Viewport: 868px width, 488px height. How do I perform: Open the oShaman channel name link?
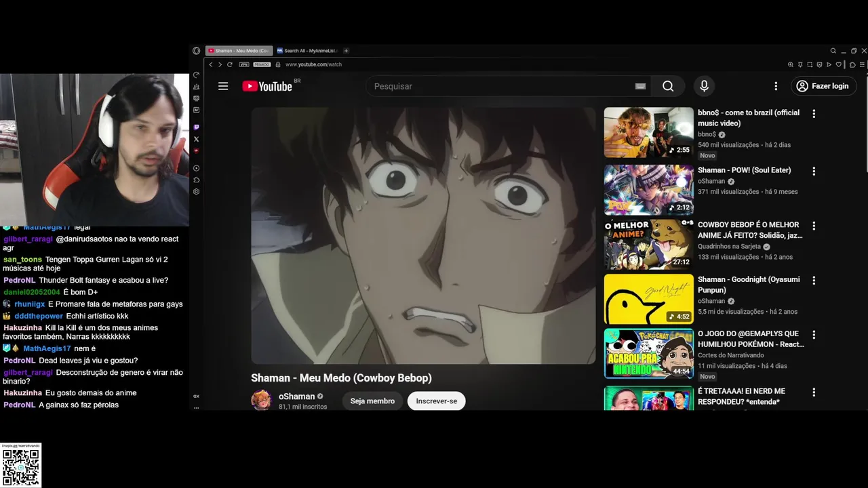(x=297, y=396)
